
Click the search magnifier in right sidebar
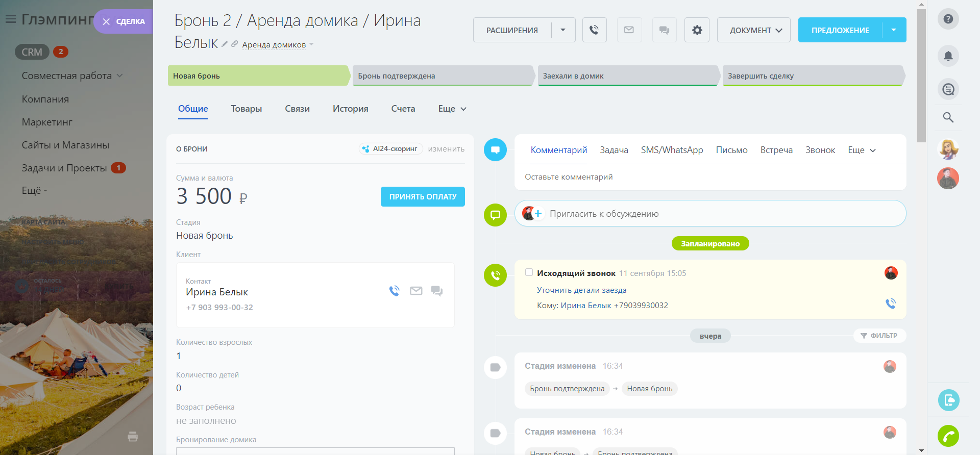[x=948, y=117]
